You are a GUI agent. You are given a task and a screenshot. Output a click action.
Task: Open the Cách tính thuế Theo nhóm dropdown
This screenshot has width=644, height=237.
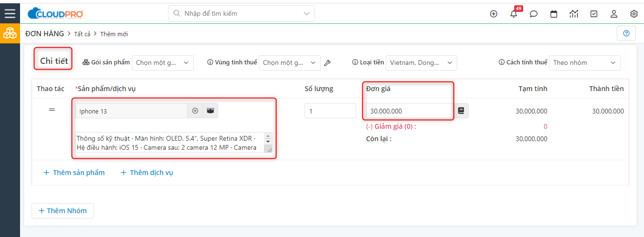point(585,62)
